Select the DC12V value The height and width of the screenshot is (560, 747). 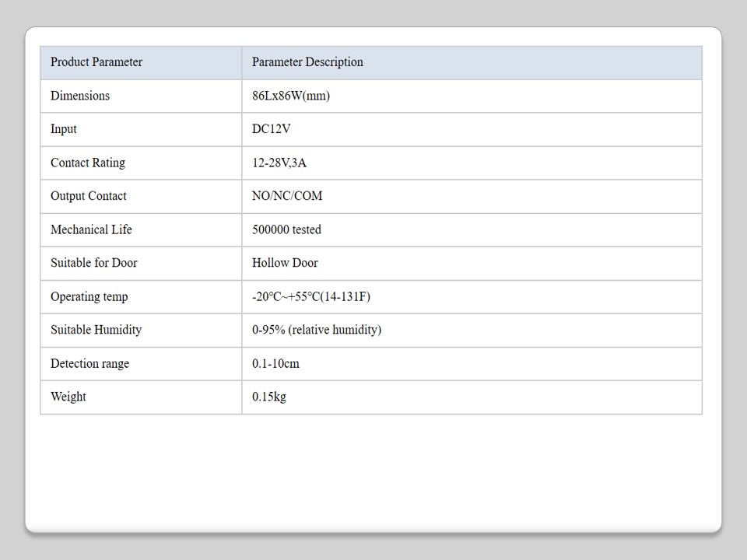coord(271,129)
